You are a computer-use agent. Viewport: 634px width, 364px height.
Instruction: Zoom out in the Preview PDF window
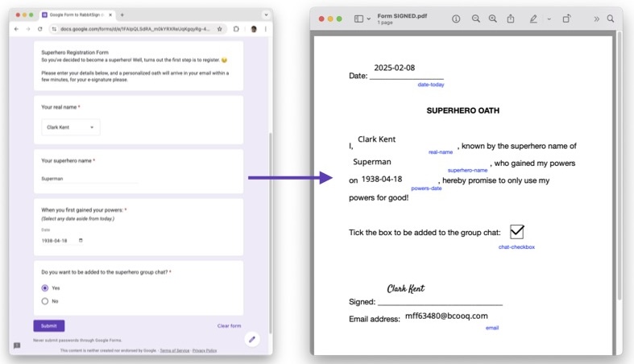click(476, 19)
